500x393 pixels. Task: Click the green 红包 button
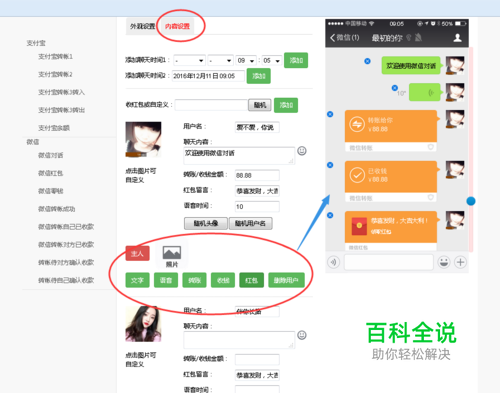[252, 280]
